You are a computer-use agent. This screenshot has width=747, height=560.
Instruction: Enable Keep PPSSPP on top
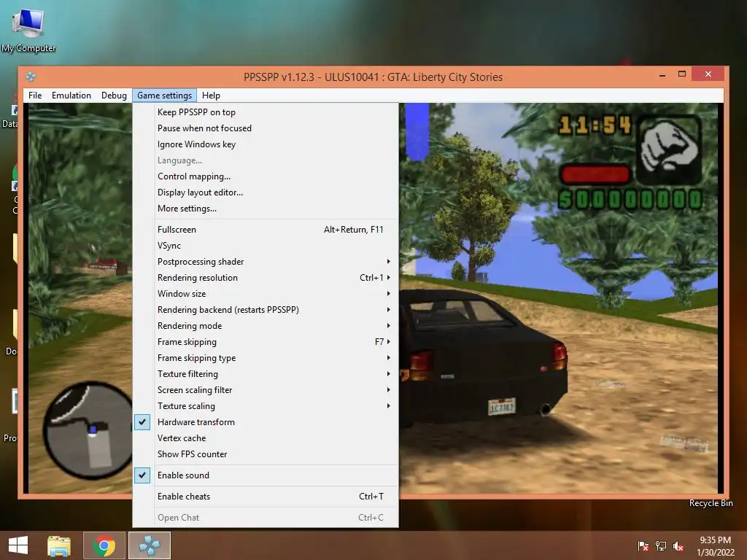click(x=266, y=112)
